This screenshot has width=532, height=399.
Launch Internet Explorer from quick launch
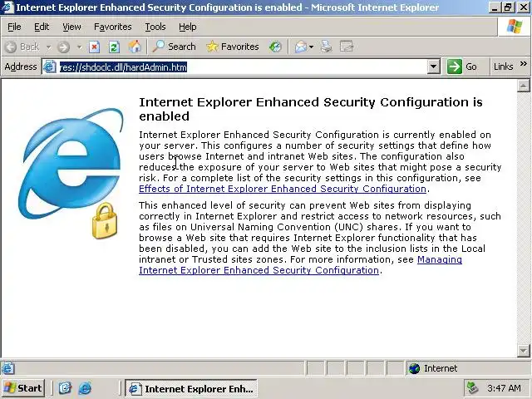pos(85,388)
